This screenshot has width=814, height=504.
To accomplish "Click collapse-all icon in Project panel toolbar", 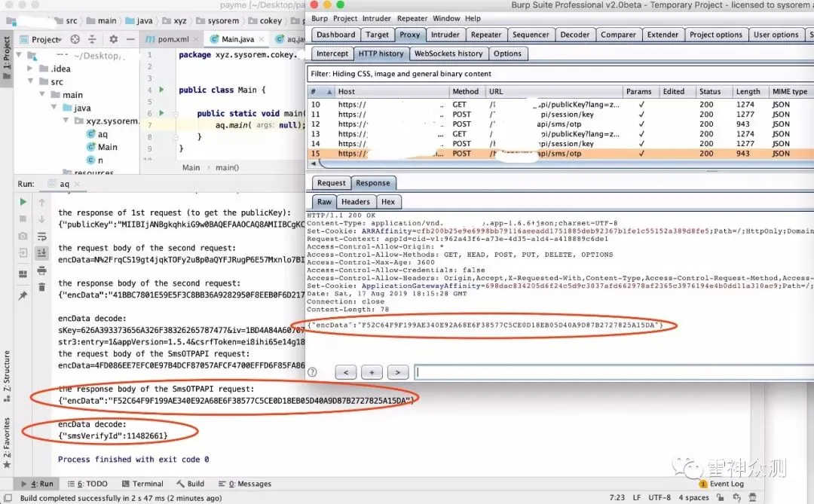I will [93, 39].
